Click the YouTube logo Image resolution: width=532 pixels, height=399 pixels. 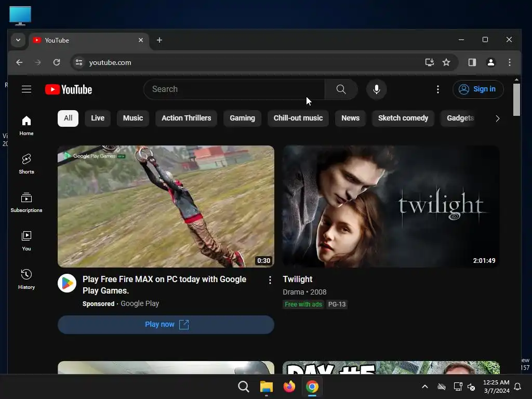click(69, 89)
